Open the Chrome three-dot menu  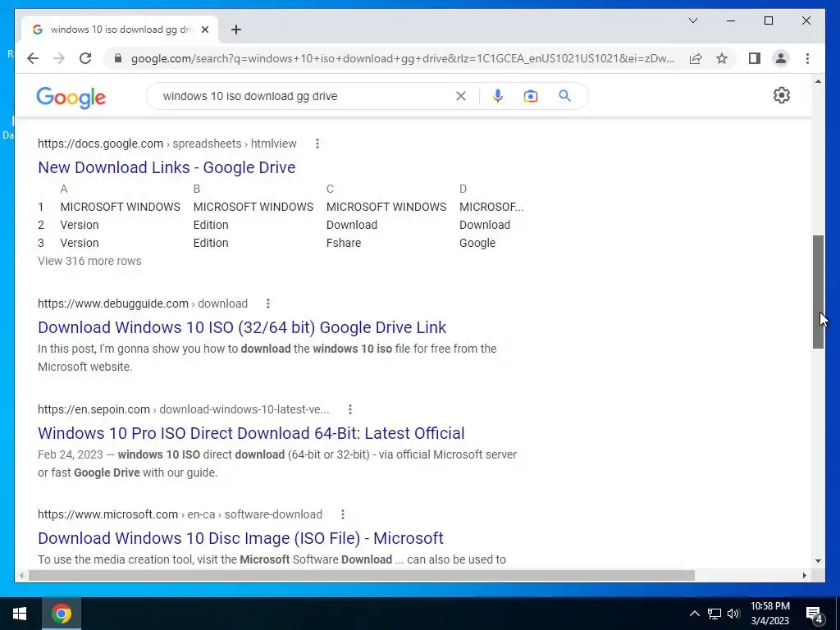click(x=807, y=58)
